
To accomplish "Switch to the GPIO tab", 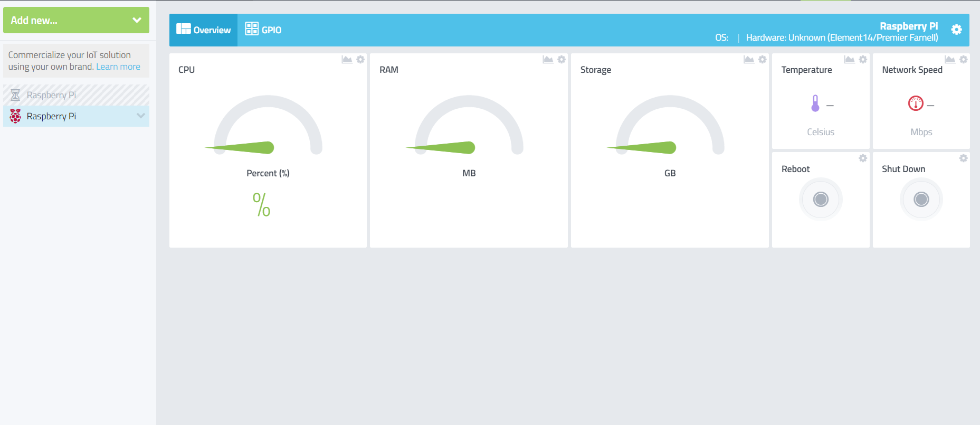I will [263, 30].
